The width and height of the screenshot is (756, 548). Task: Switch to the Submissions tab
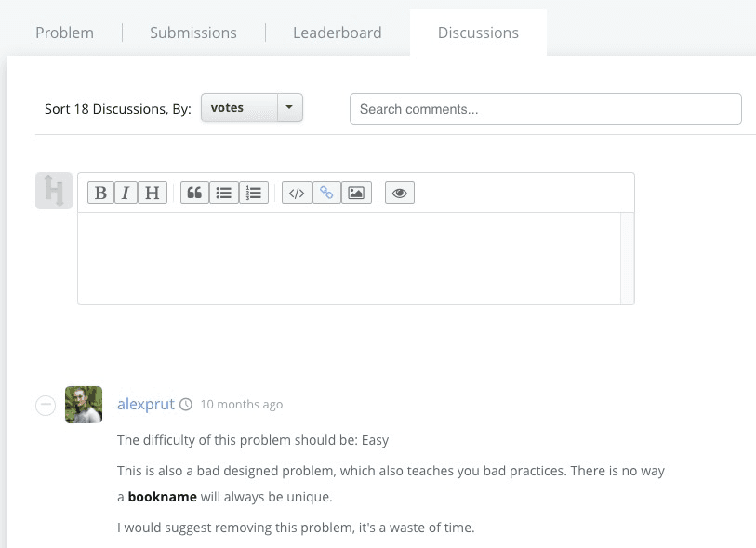coord(193,33)
